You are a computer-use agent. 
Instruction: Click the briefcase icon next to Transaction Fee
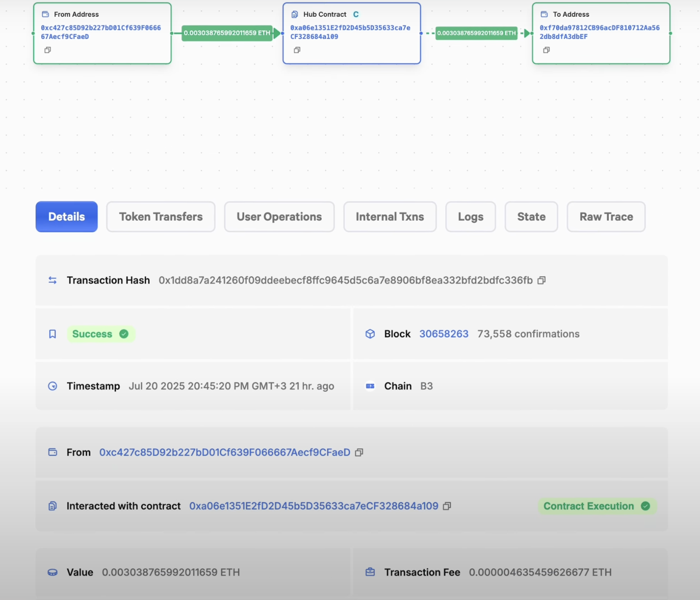tap(370, 572)
